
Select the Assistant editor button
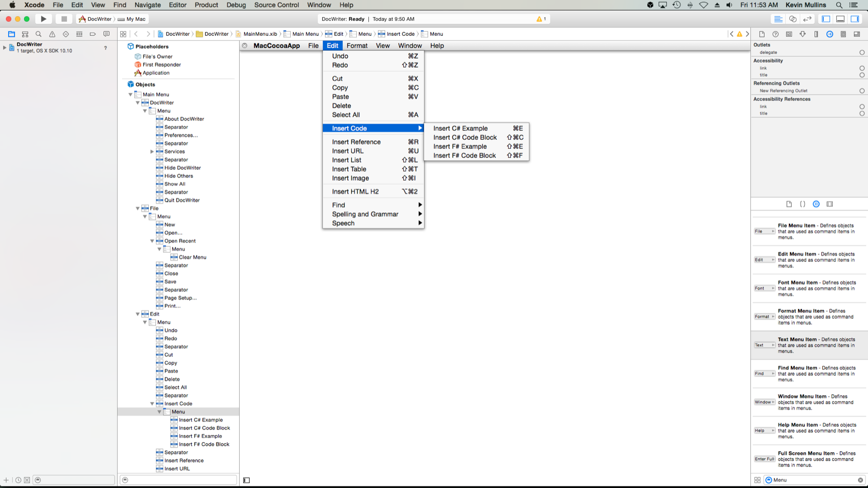pyautogui.click(x=793, y=19)
